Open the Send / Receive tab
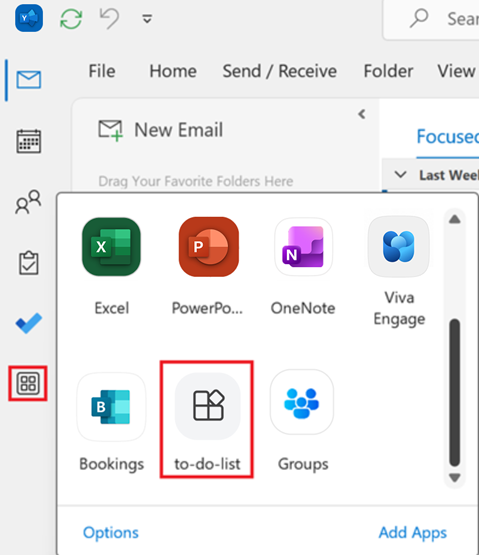 (x=280, y=71)
